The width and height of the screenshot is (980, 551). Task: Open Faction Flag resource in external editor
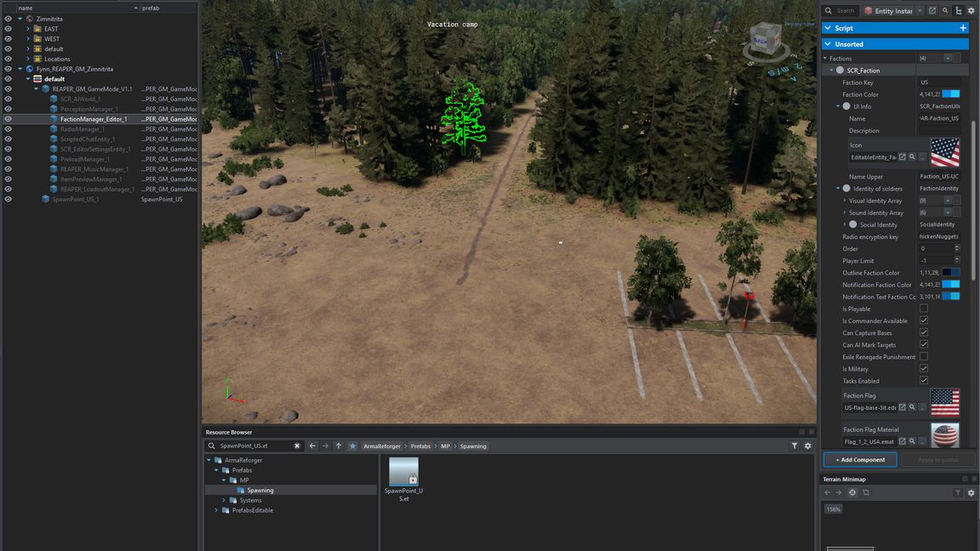[902, 407]
